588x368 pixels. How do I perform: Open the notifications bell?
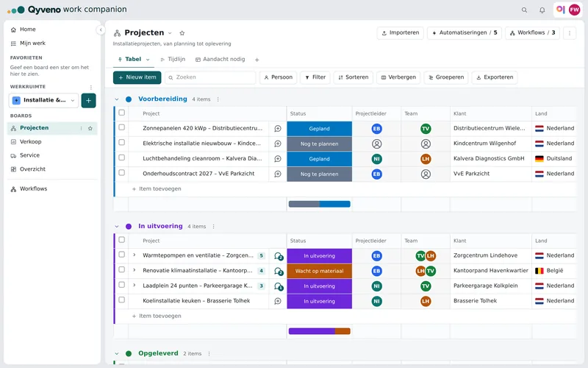[542, 10]
